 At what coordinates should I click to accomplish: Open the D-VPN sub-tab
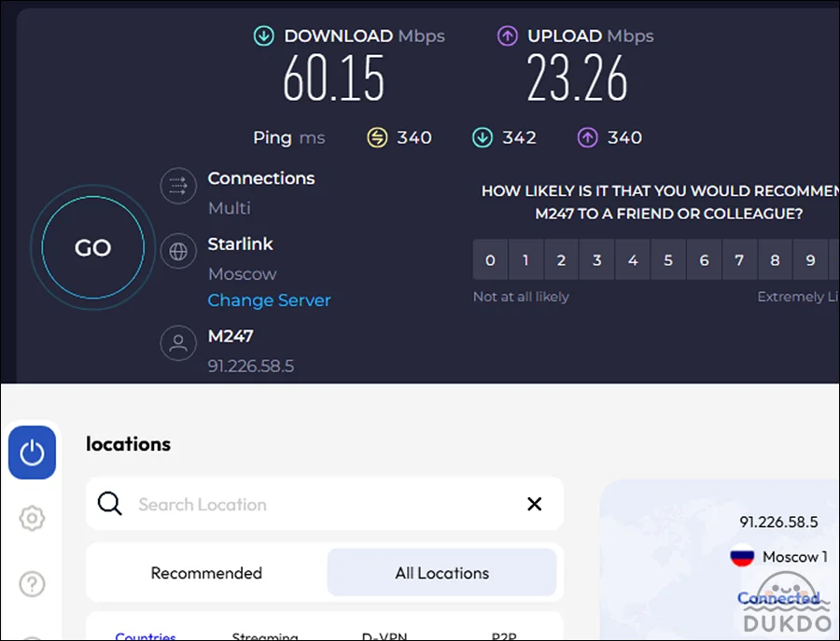385,636
